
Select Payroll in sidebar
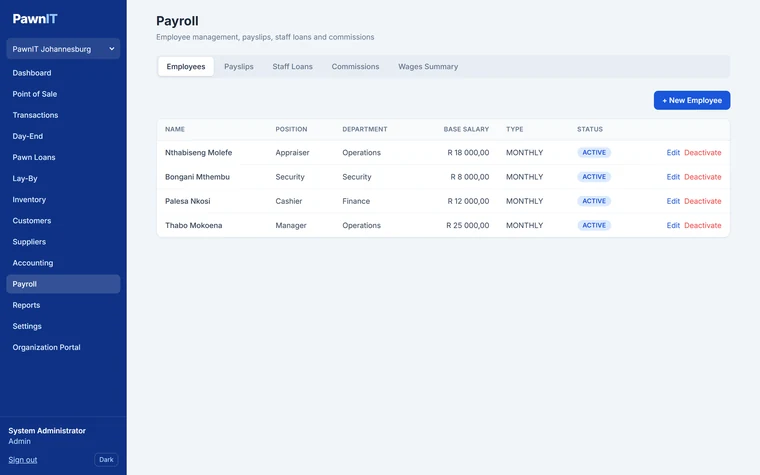pos(63,284)
